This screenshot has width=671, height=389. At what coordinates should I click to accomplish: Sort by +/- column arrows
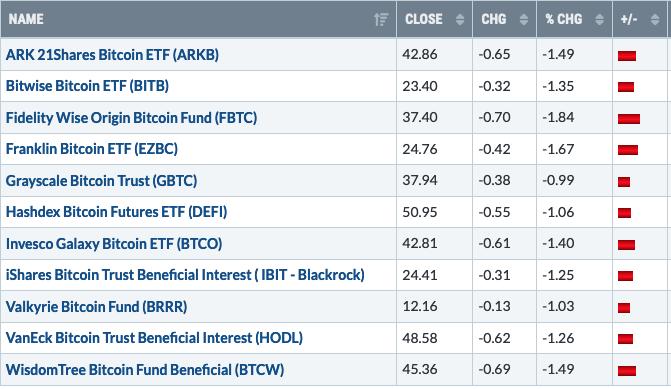[x=655, y=19]
